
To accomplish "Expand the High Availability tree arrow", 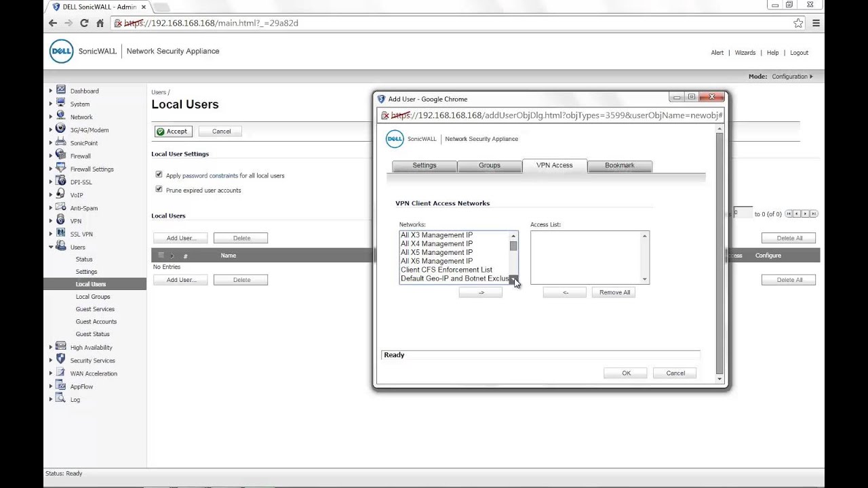I will click(x=50, y=347).
